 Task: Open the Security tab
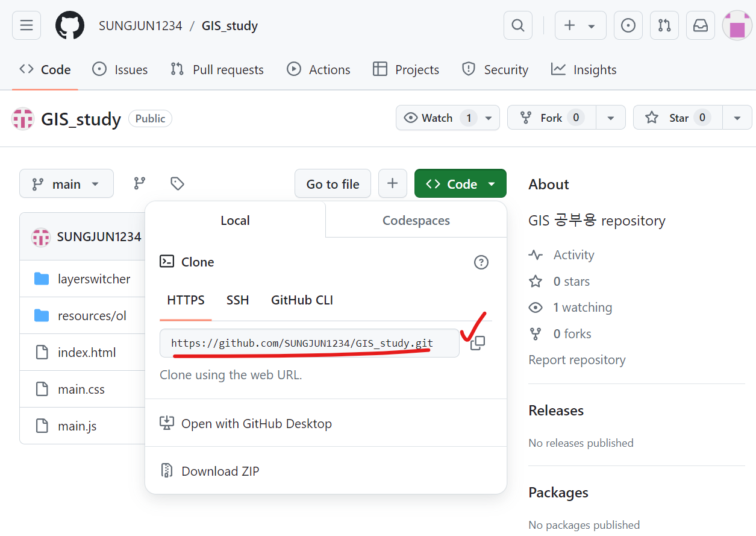[x=495, y=70]
